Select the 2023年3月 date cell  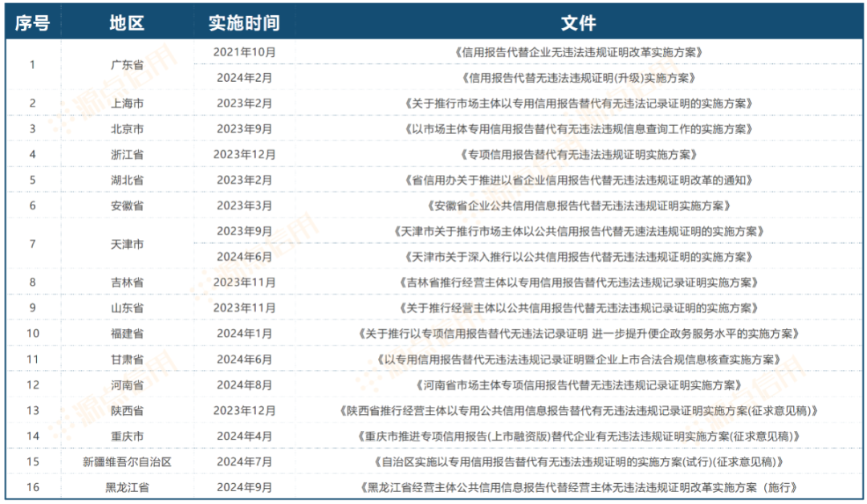(x=244, y=205)
